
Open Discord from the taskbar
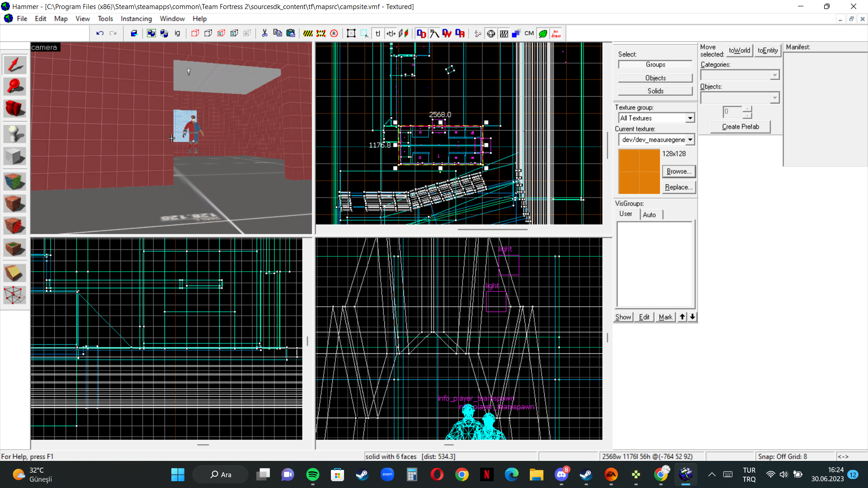click(561, 474)
